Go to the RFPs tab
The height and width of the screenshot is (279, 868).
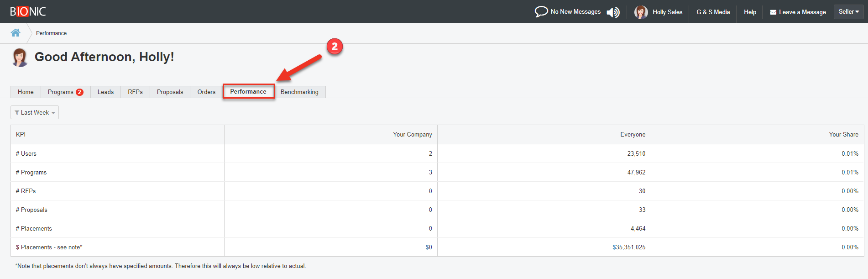[135, 92]
